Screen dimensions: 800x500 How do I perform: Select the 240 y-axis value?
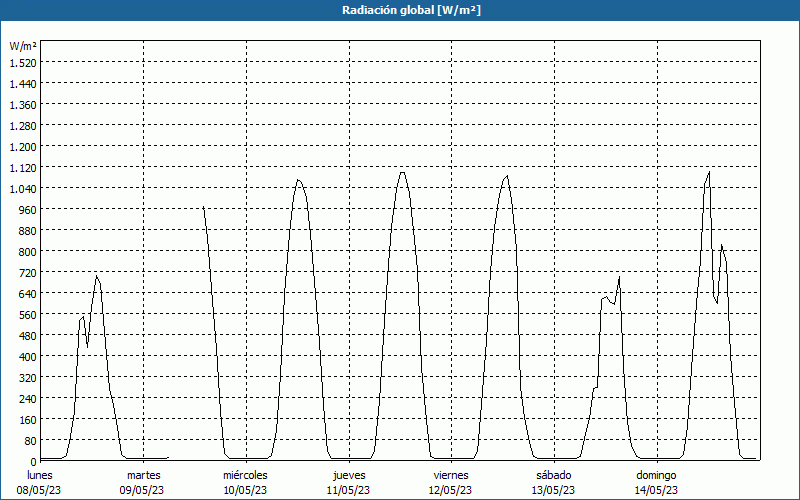(x=28, y=398)
